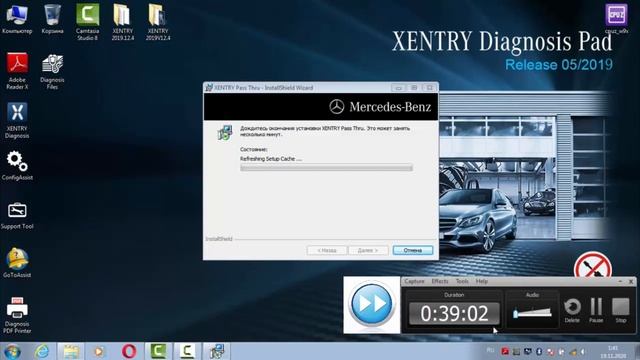Image resolution: width=640 pixels, height=360 pixels.
Task: Open the media player taskbar icon
Action: tap(99, 351)
